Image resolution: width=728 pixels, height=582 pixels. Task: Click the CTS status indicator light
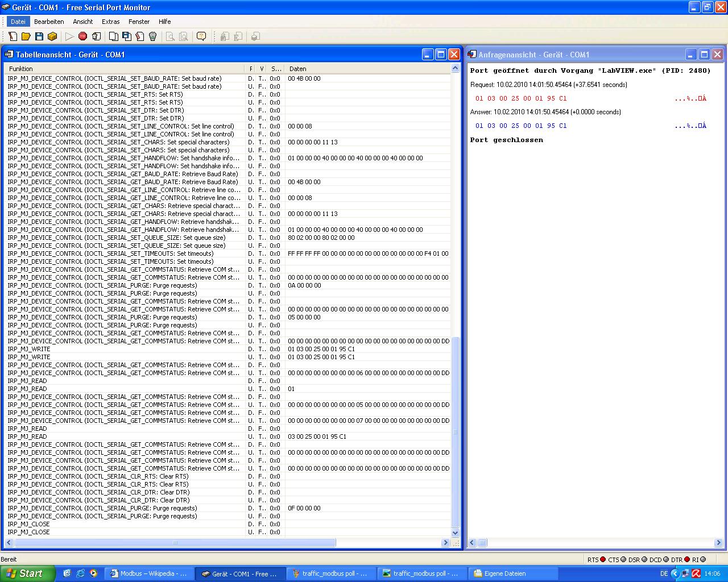(623, 560)
